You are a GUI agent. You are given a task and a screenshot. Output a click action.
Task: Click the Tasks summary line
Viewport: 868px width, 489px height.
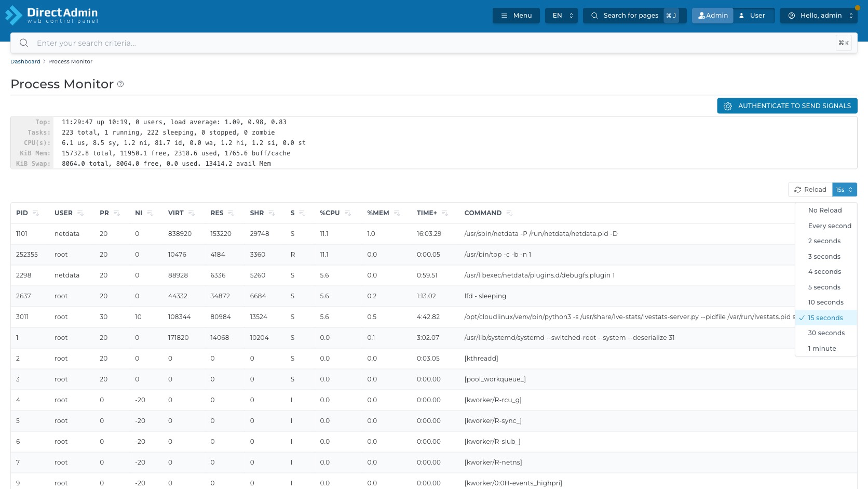tap(168, 133)
